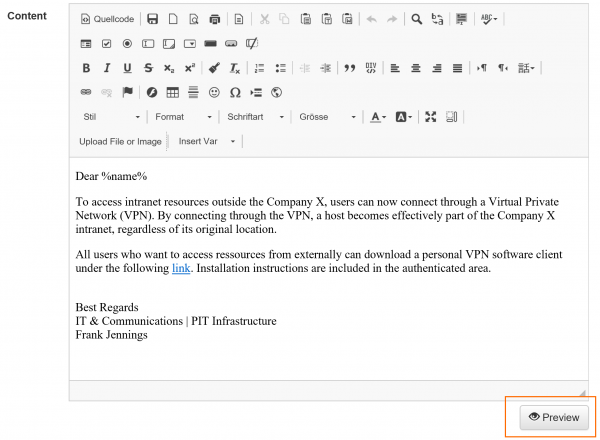600x440 pixels.
Task: Open the Grösse size dropdown
Action: point(327,117)
